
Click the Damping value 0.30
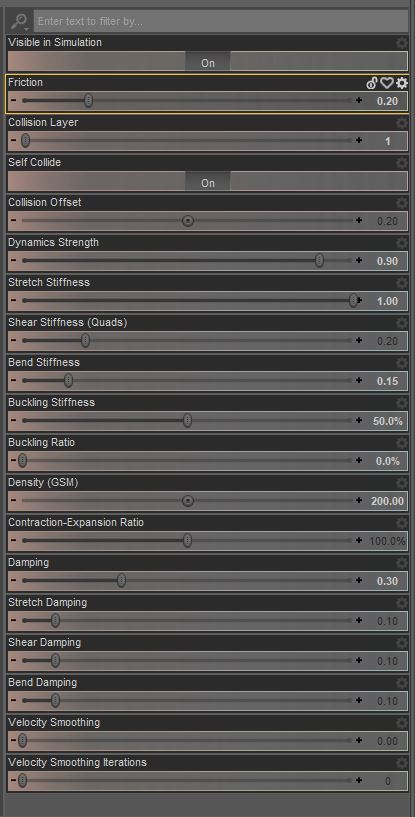[387, 581]
